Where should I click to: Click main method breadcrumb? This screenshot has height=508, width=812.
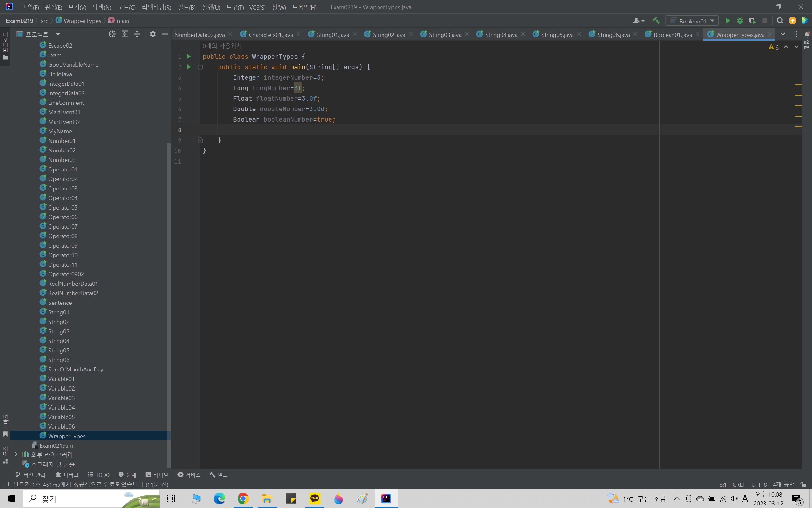click(x=119, y=21)
